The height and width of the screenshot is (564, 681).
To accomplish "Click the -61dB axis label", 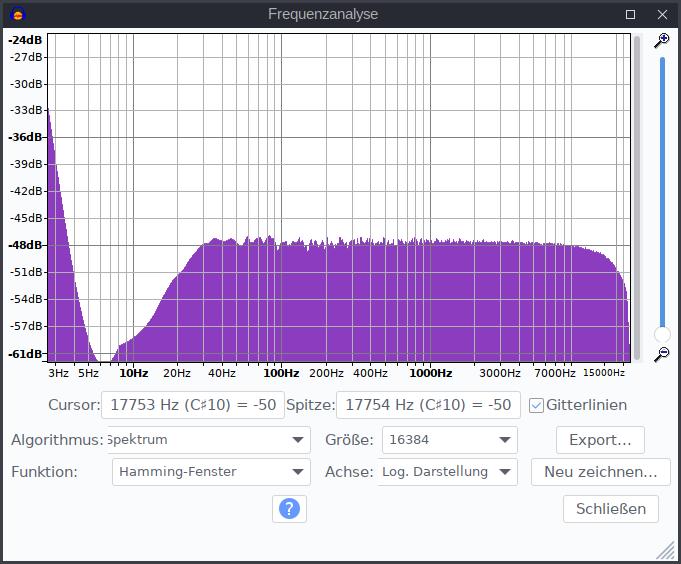I will [x=25, y=354].
